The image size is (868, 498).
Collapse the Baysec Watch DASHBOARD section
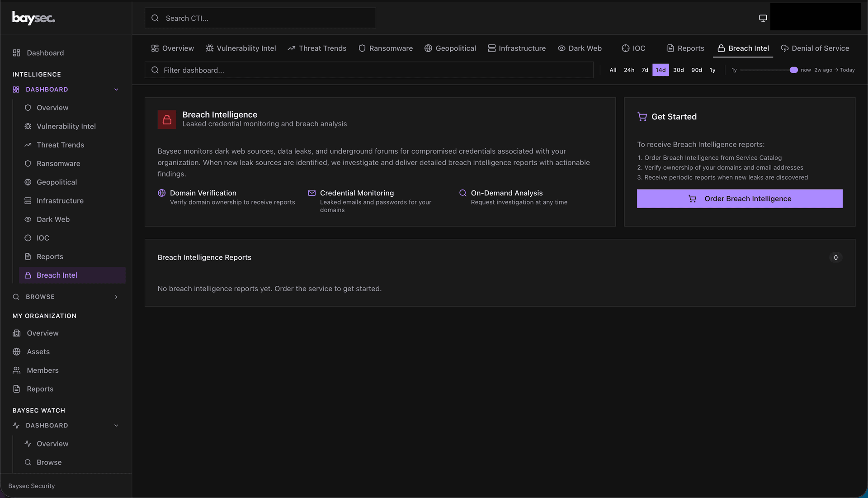(116, 426)
